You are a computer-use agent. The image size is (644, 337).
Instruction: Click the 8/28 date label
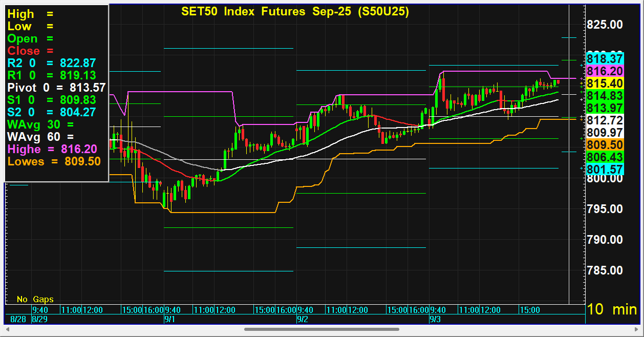click(18, 319)
